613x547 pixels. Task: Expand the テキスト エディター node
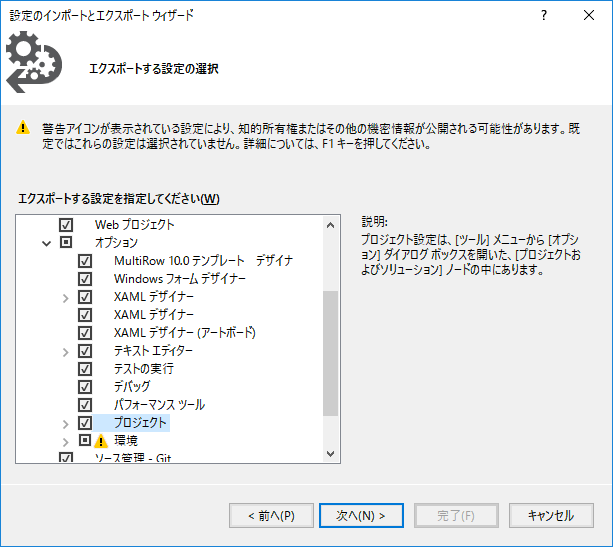65,352
